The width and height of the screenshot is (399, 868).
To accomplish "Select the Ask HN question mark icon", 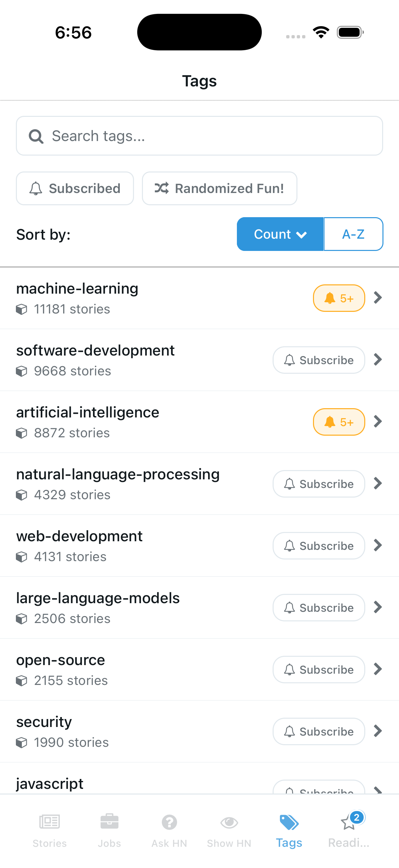I will click(169, 823).
